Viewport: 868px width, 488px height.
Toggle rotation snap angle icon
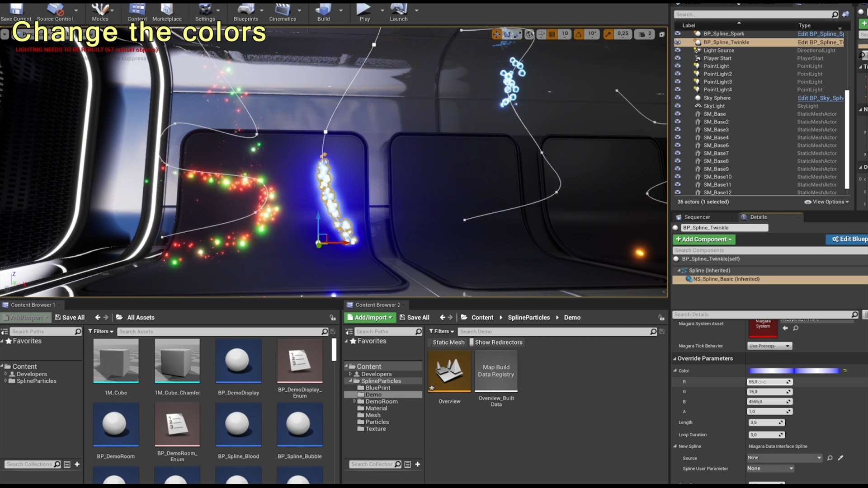point(579,34)
